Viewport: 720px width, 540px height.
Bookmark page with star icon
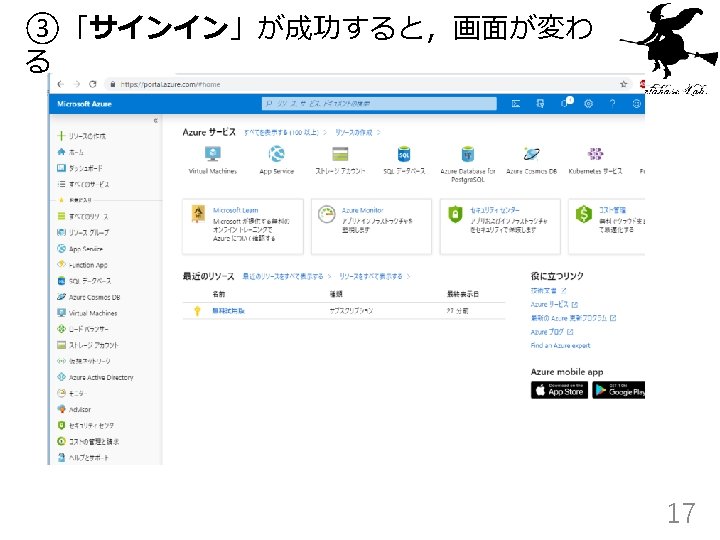point(623,84)
